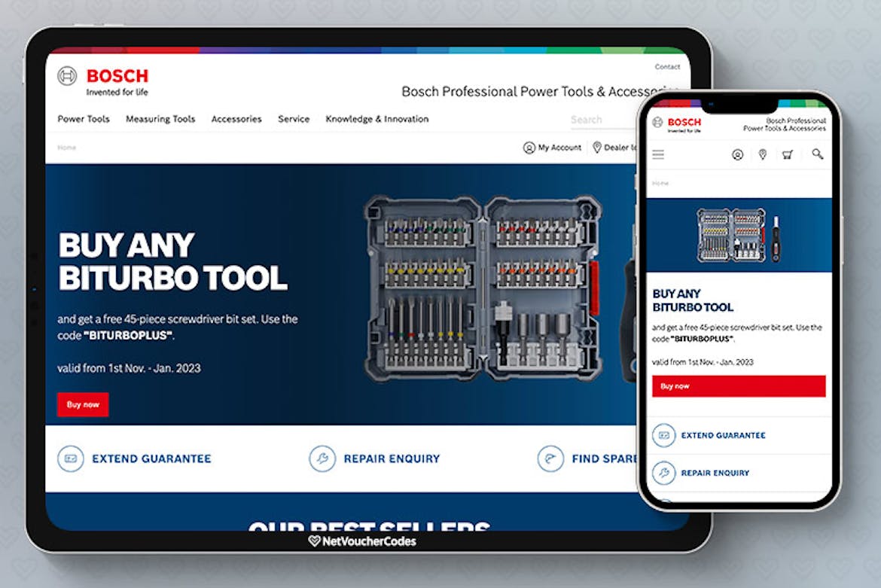Tap the search magnifier icon on the phone

point(817,154)
